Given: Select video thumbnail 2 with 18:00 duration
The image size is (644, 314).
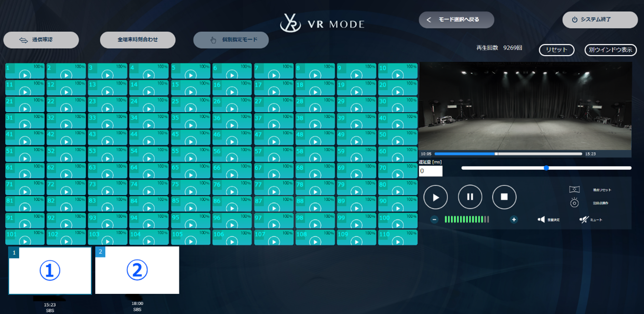Looking at the screenshot, I should point(137,270).
